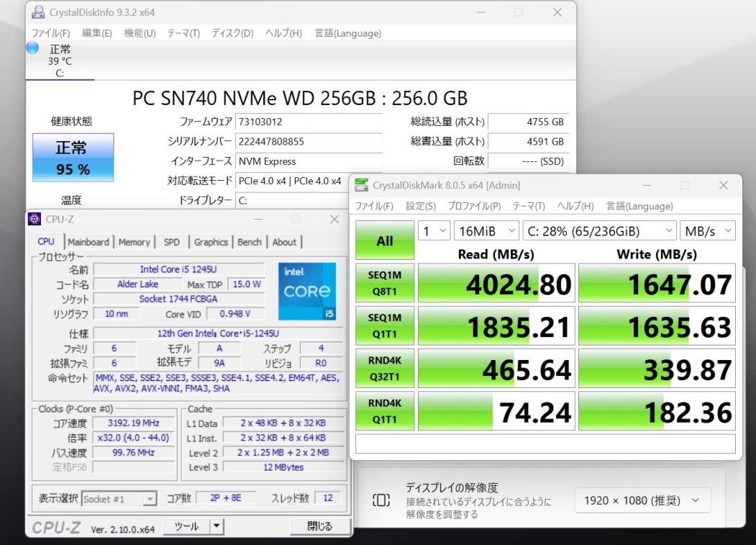
Task: Open the 1920 × 1080 resolution dropdown
Action: (x=642, y=500)
